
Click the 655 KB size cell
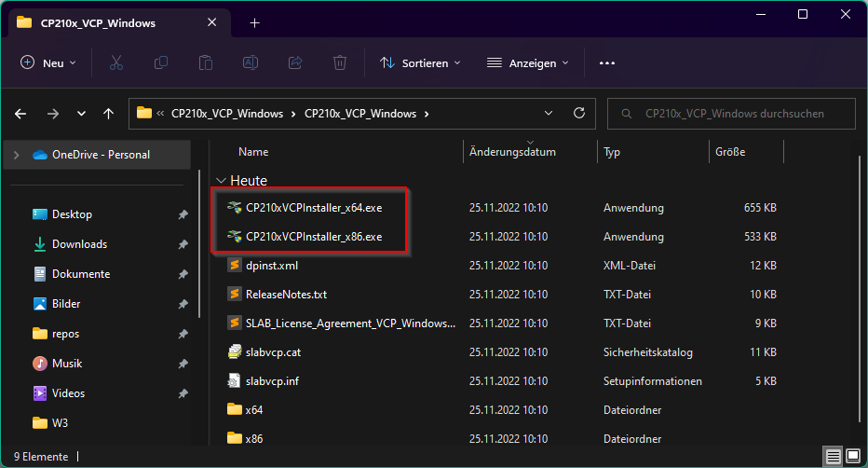coord(760,208)
